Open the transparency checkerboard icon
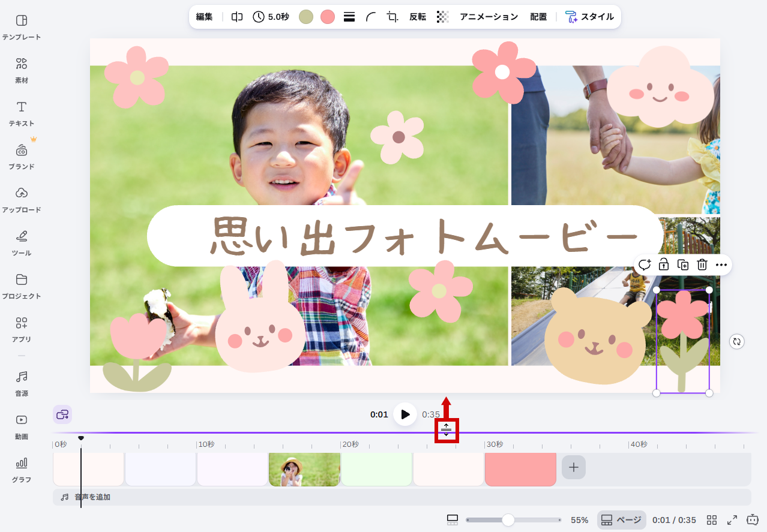The width and height of the screenshot is (767, 532). point(443,17)
